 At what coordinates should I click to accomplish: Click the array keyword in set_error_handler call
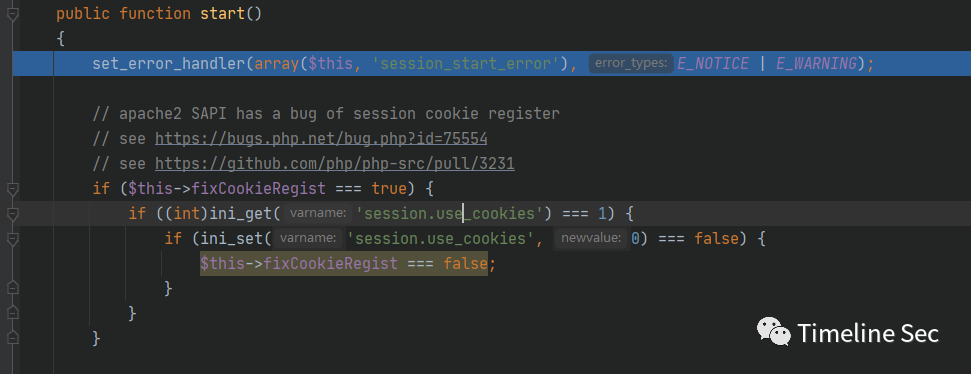(x=277, y=64)
